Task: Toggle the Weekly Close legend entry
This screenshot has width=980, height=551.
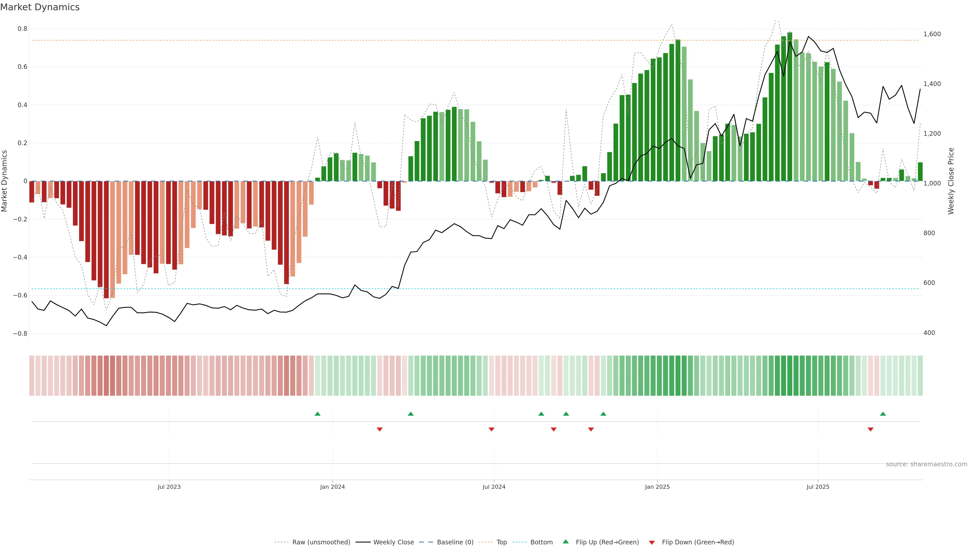Action: (x=393, y=542)
